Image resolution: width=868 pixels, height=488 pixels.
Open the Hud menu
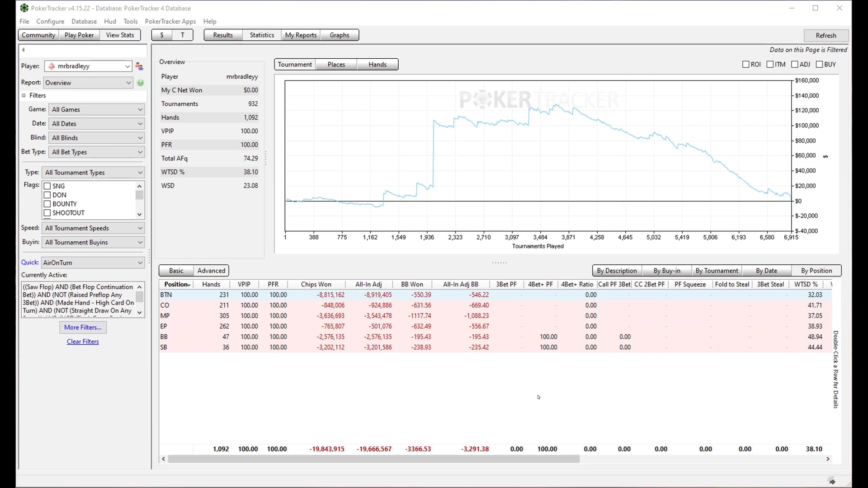[110, 21]
